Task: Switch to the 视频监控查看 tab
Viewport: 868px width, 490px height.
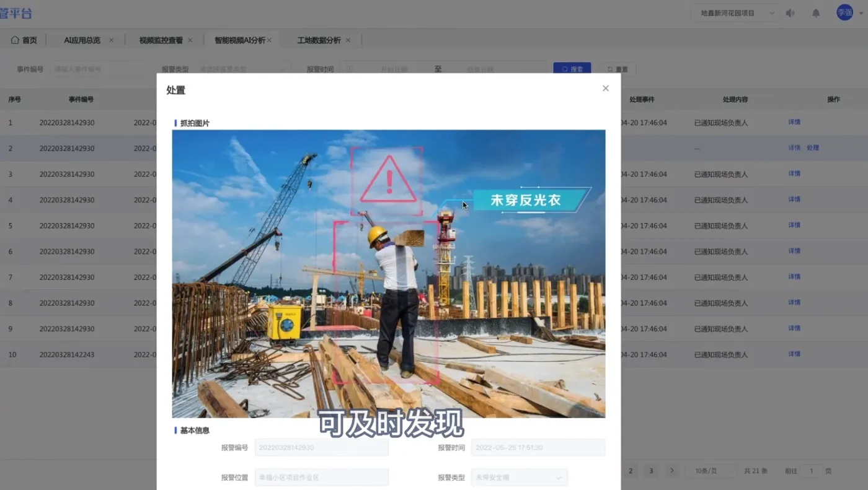Action: [161, 40]
